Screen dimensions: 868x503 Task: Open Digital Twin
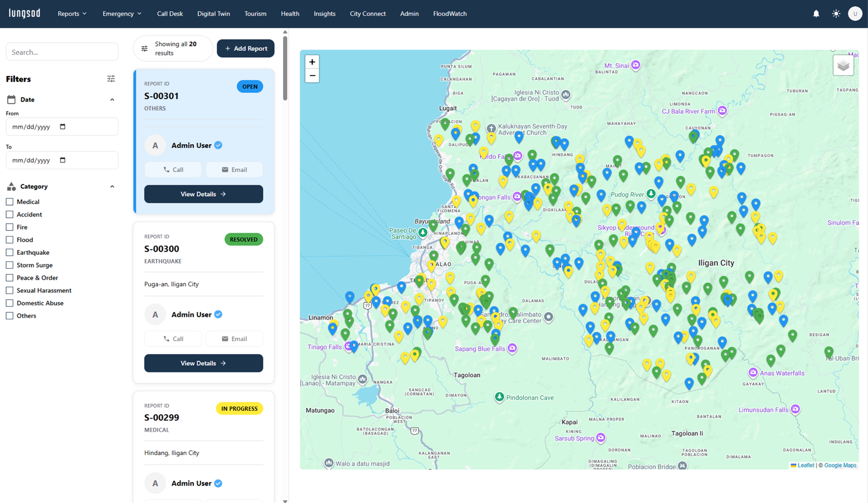pos(214,14)
